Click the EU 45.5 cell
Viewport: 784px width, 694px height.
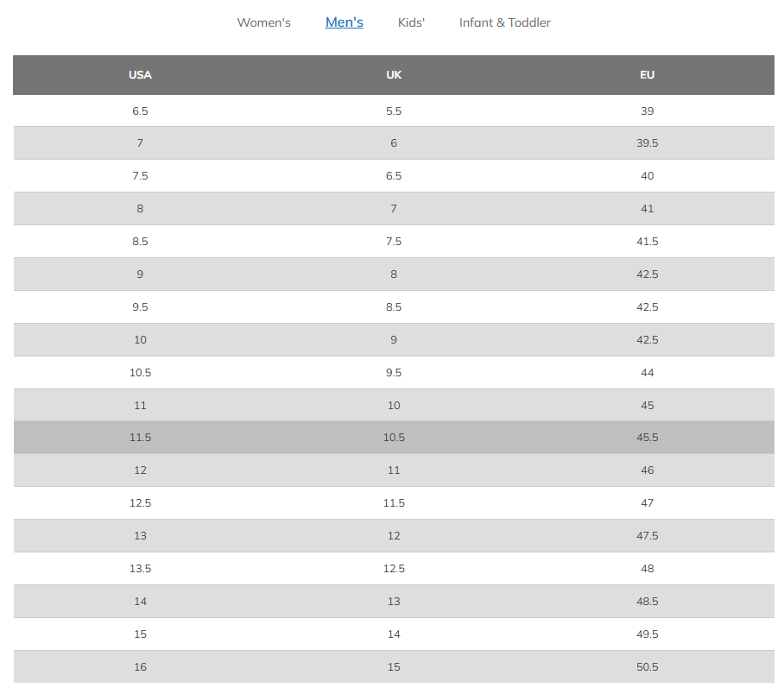pyautogui.click(x=648, y=438)
